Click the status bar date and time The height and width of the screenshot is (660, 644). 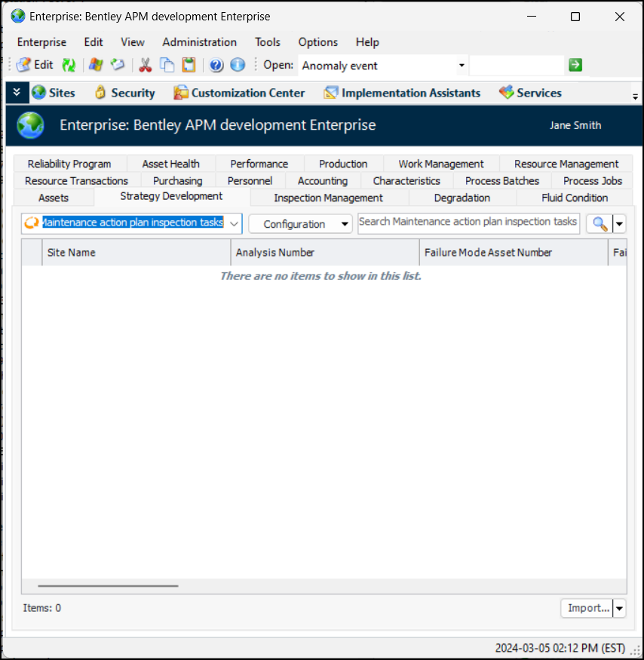[560, 648]
